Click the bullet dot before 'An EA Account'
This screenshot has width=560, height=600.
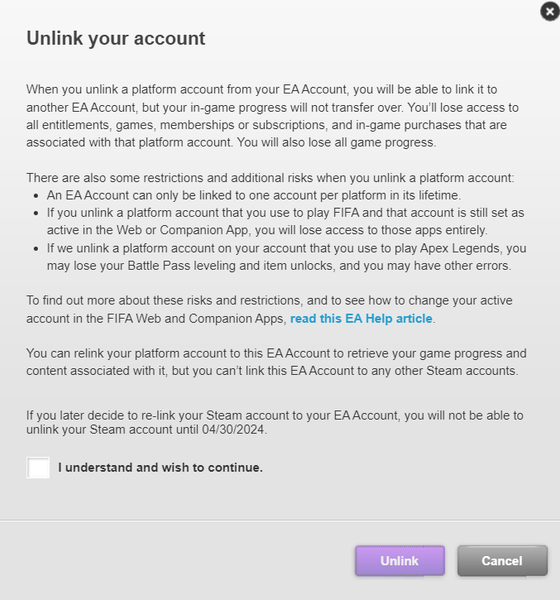point(36,196)
